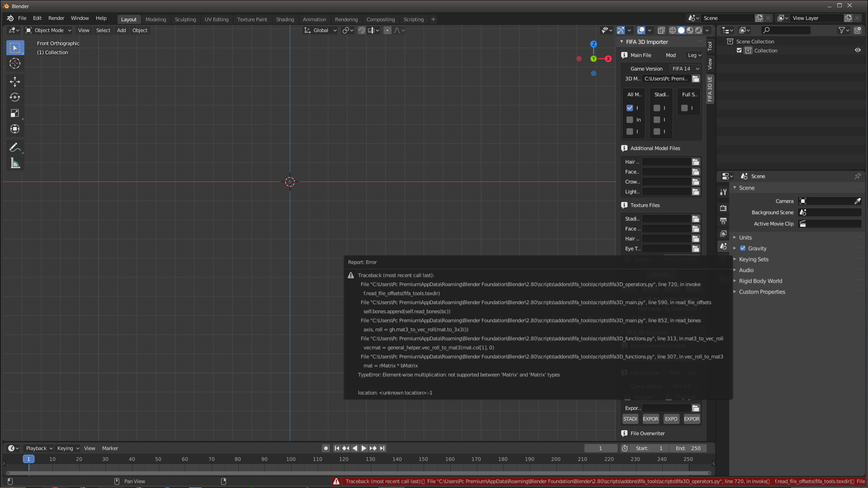
Task: Open the Leg mod dropdown
Action: (x=694, y=55)
